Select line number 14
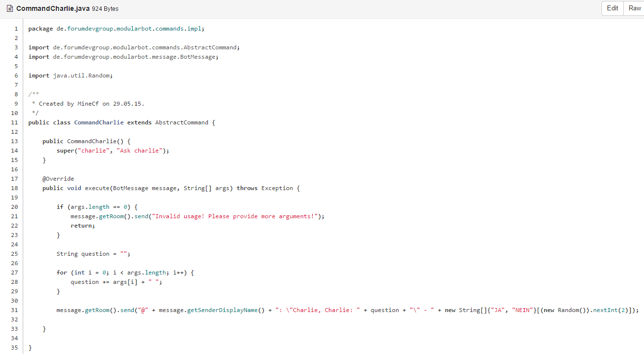This screenshot has height=354, width=644. pyautogui.click(x=15, y=151)
